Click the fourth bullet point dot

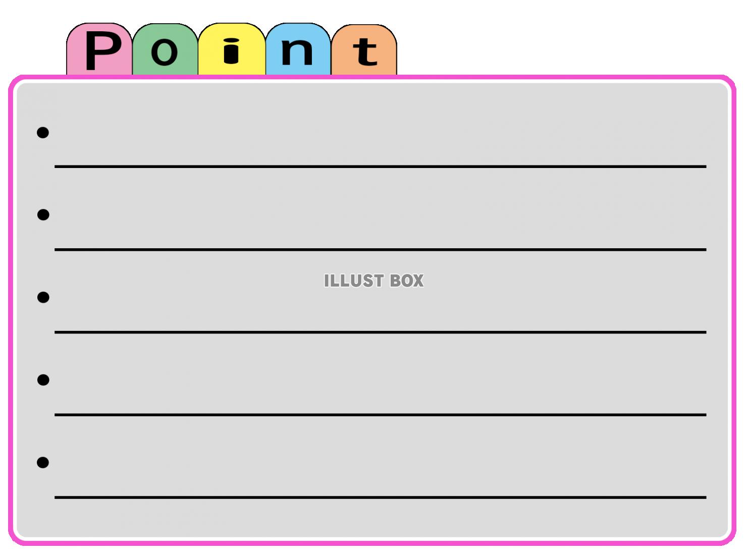coord(43,380)
